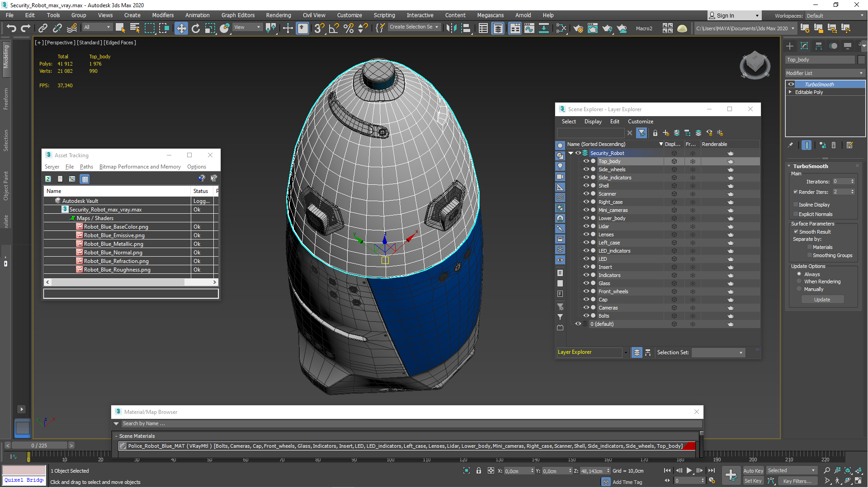Toggle visibility of Security_Robot layer
This screenshot has width=868, height=488.
pos(578,153)
